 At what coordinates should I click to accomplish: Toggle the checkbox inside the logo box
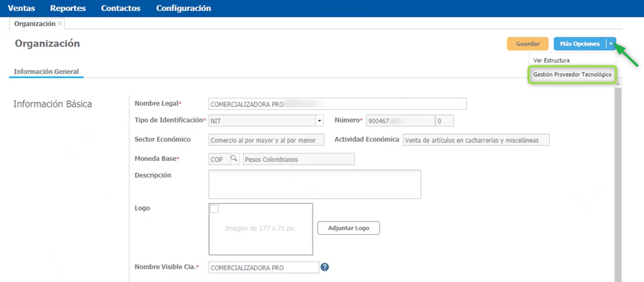(x=214, y=209)
